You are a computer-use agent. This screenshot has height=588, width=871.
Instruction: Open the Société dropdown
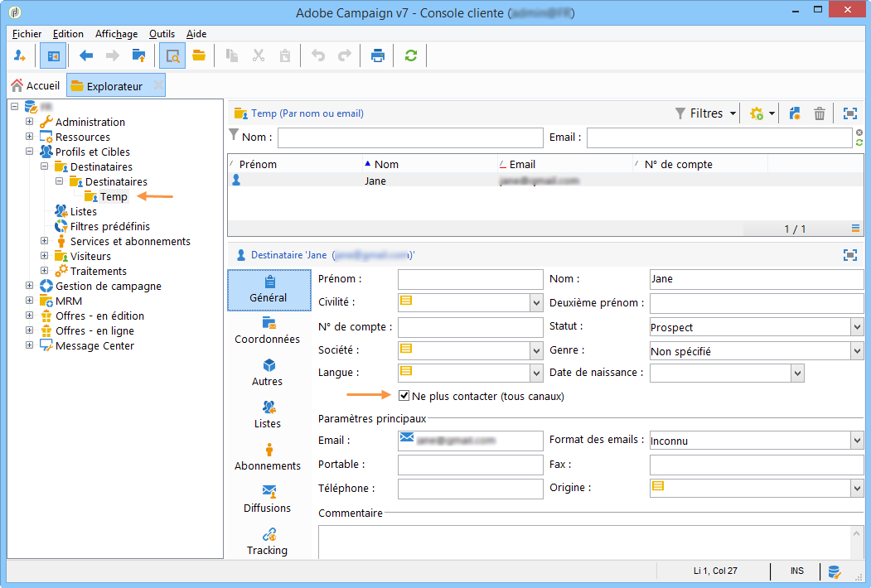pyautogui.click(x=536, y=351)
